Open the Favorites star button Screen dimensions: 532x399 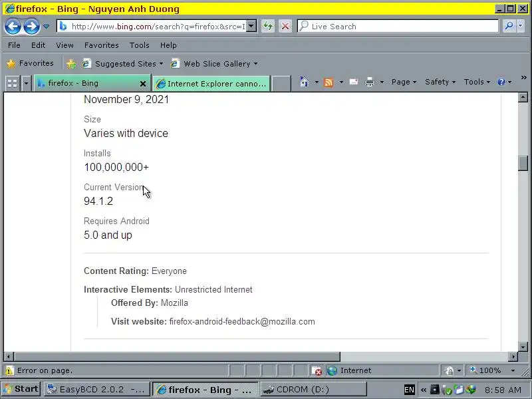(x=30, y=63)
